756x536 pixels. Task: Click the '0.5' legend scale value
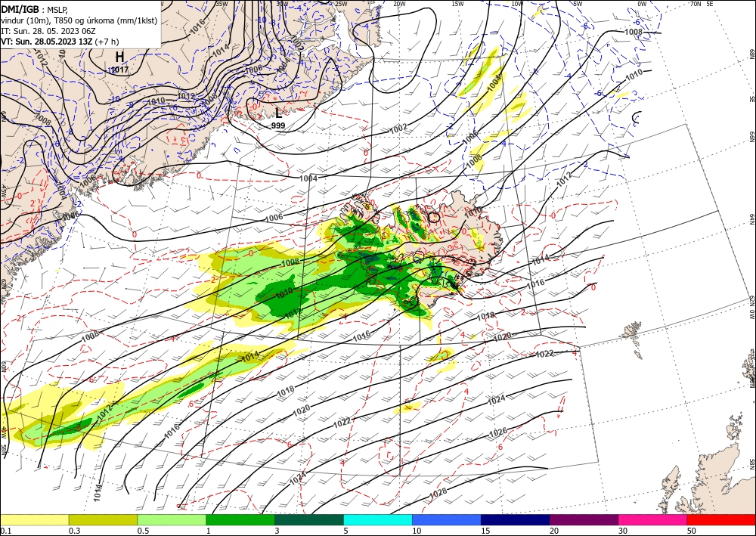coord(143,531)
